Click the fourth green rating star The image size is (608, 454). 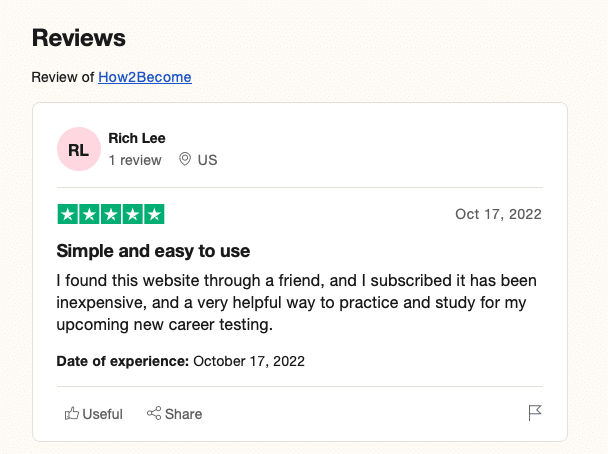132,214
